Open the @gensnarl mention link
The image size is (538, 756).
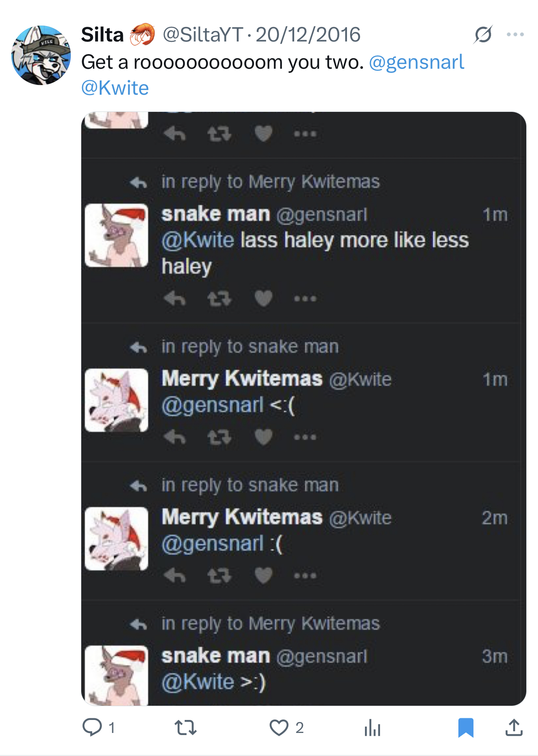(x=416, y=62)
